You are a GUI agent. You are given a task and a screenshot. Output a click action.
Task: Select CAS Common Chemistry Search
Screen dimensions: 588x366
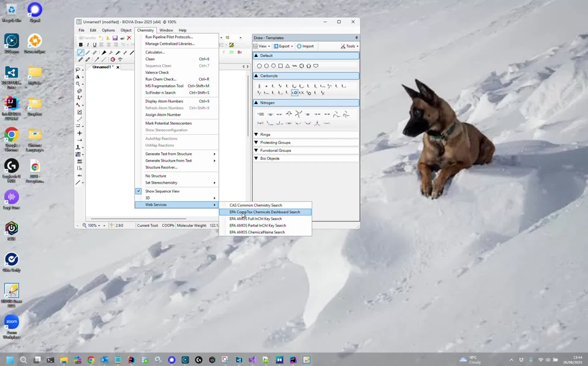coord(255,205)
